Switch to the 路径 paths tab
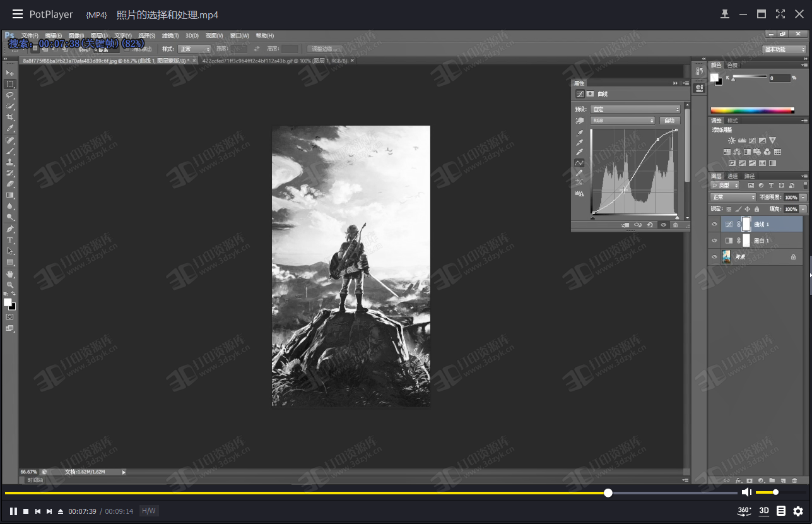The width and height of the screenshot is (812, 524). [749, 176]
